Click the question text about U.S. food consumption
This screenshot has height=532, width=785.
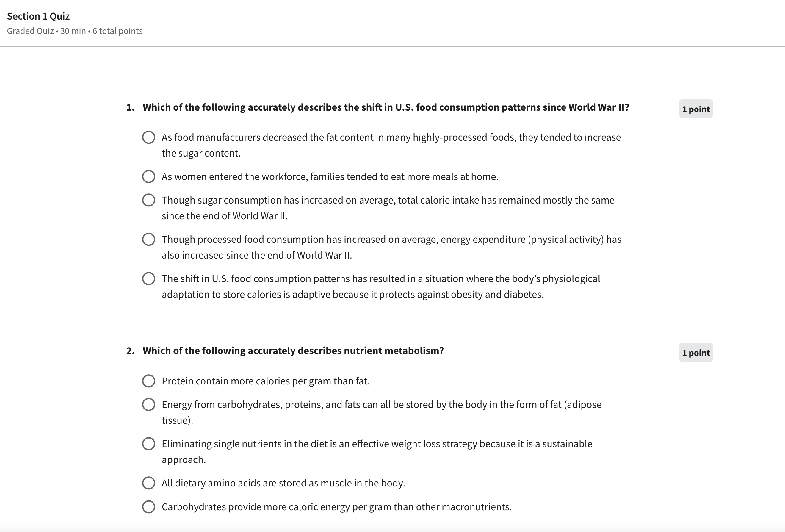[386, 107]
